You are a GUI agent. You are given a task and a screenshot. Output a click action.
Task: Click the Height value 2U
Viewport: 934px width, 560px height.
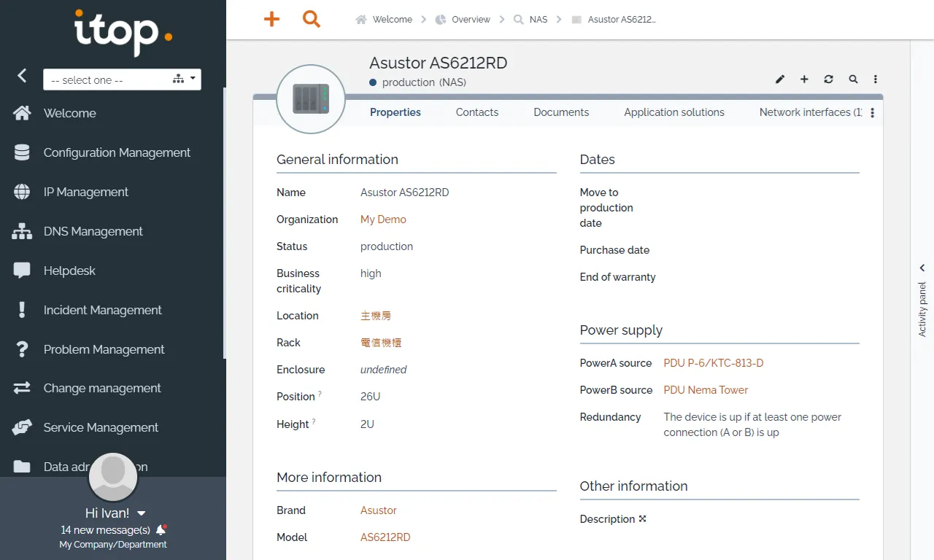367,424
